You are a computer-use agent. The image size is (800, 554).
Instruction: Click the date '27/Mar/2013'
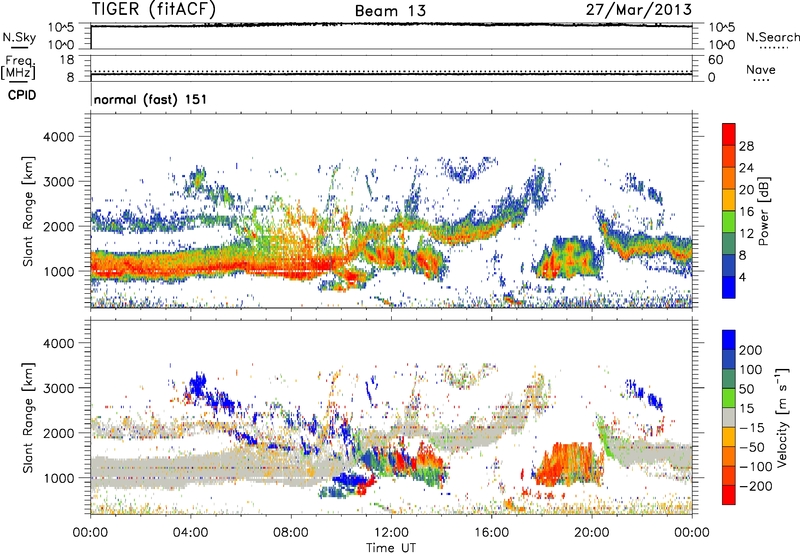tap(638, 9)
